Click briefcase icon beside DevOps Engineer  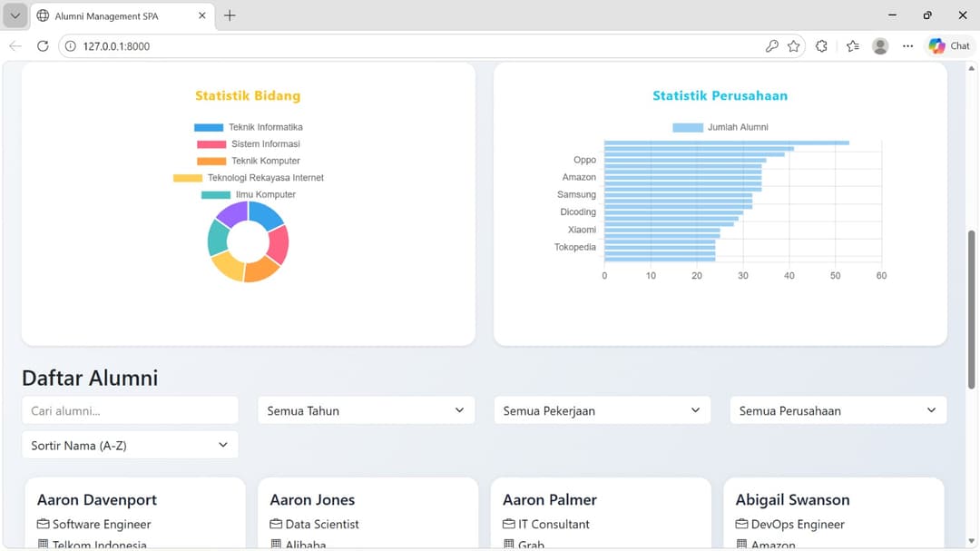(x=741, y=524)
